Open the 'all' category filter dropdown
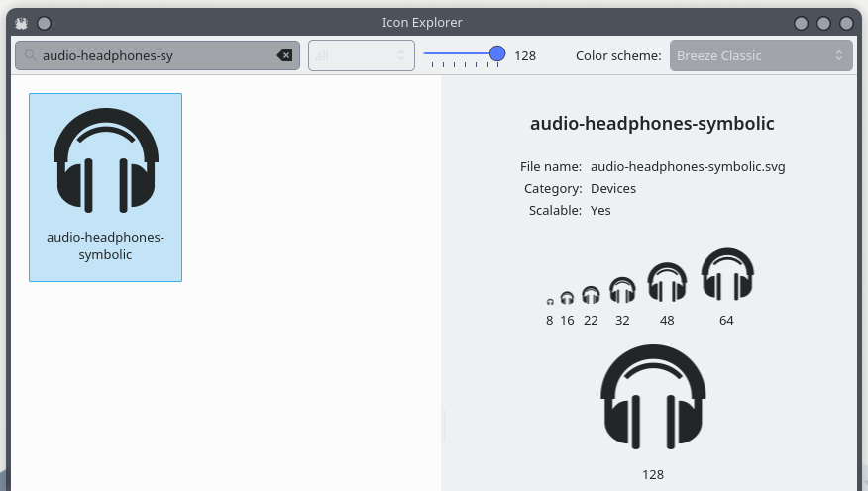 coord(361,55)
